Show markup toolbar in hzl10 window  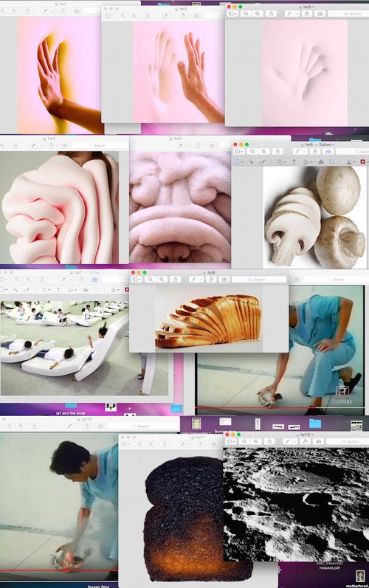point(100,426)
